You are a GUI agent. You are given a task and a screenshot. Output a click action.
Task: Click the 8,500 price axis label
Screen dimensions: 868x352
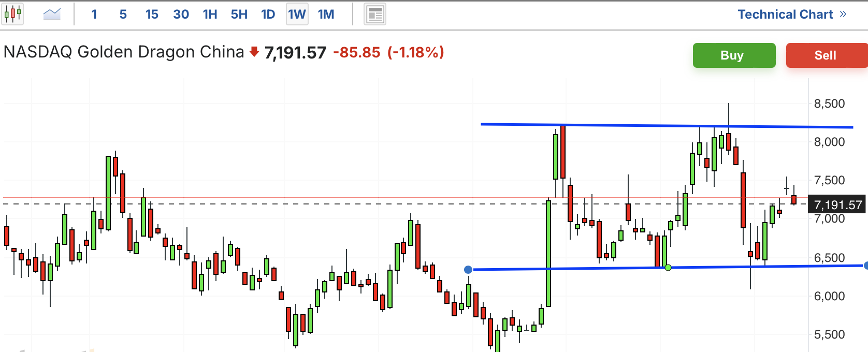[x=829, y=104]
